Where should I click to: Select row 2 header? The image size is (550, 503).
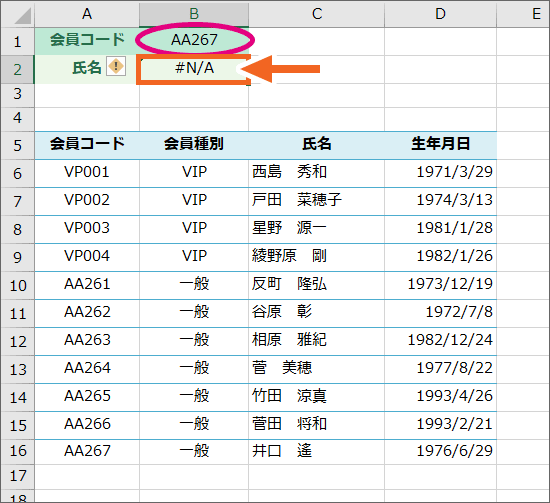pos(18,69)
